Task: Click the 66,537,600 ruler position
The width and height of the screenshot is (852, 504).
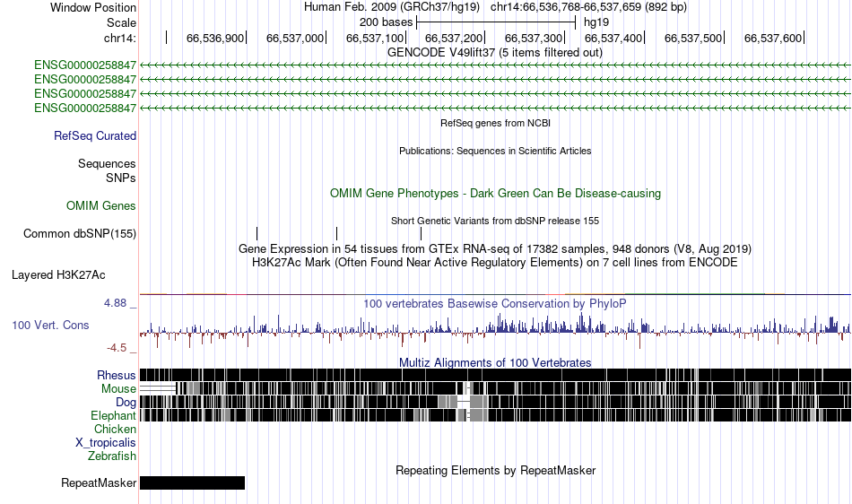Action: click(x=773, y=38)
